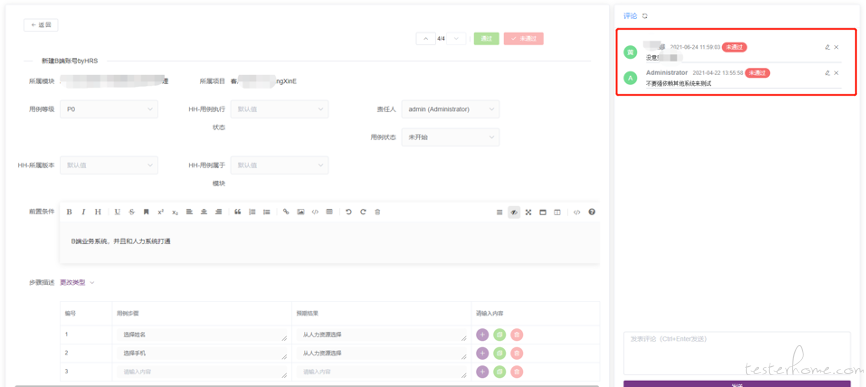This screenshot has width=866, height=387.
Task: Insert a hyperlink in the editor
Action: pyautogui.click(x=286, y=212)
